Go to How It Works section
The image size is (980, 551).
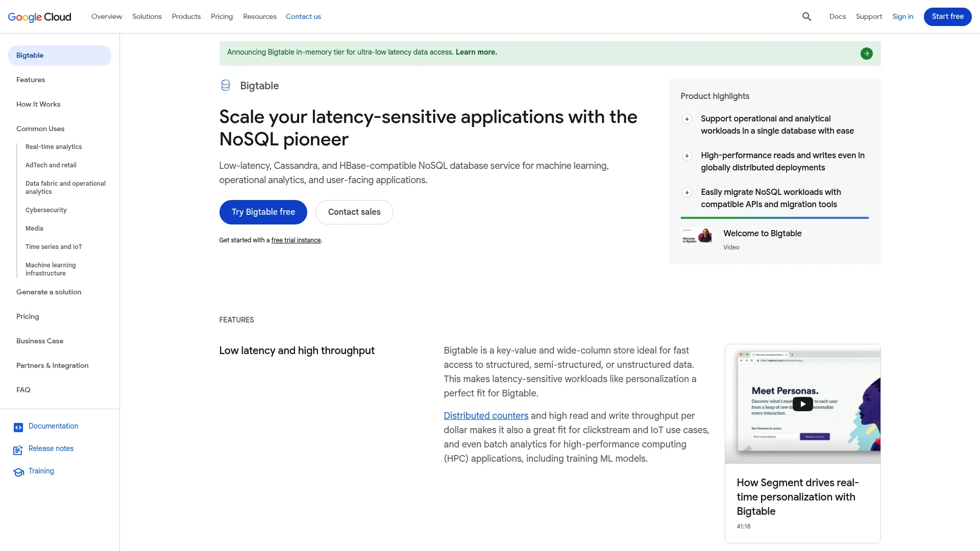pyautogui.click(x=38, y=105)
